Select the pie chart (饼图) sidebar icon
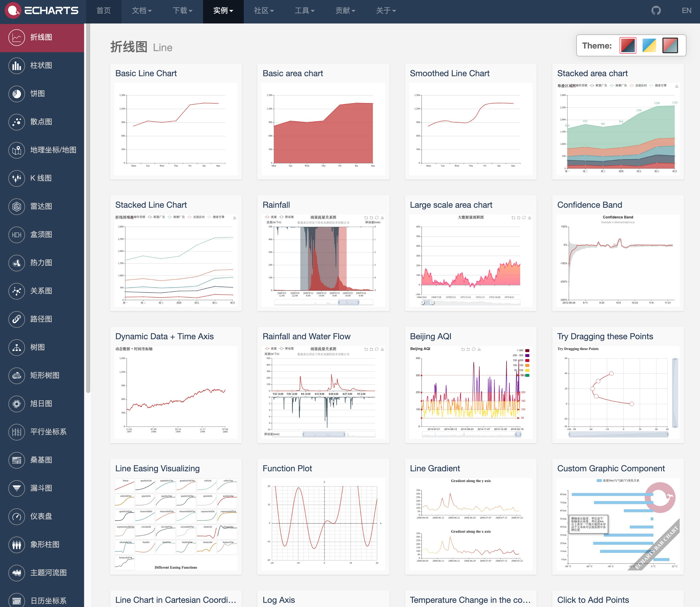The height and width of the screenshot is (607, 700). [17, 93]
